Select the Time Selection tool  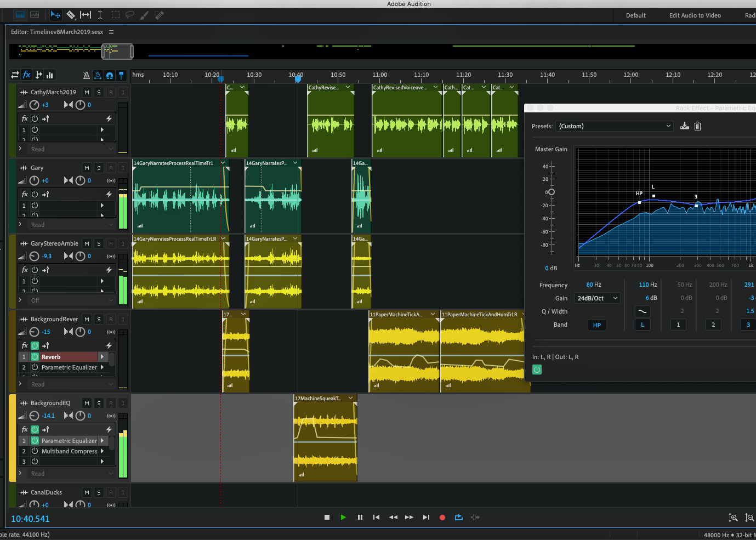coord(100,15)
